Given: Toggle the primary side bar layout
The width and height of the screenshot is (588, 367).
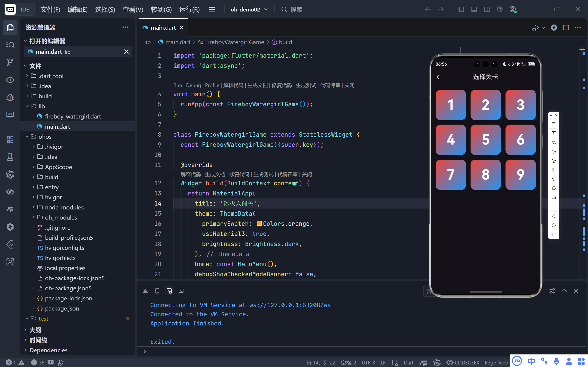Looking at the screenshot, I should (461, 9).
